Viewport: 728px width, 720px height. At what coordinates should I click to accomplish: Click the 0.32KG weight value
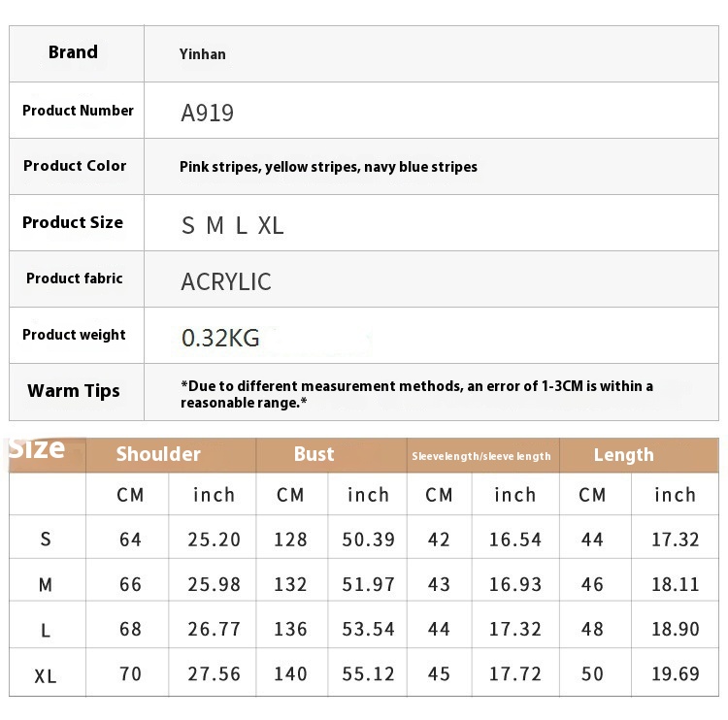[220, 338]
